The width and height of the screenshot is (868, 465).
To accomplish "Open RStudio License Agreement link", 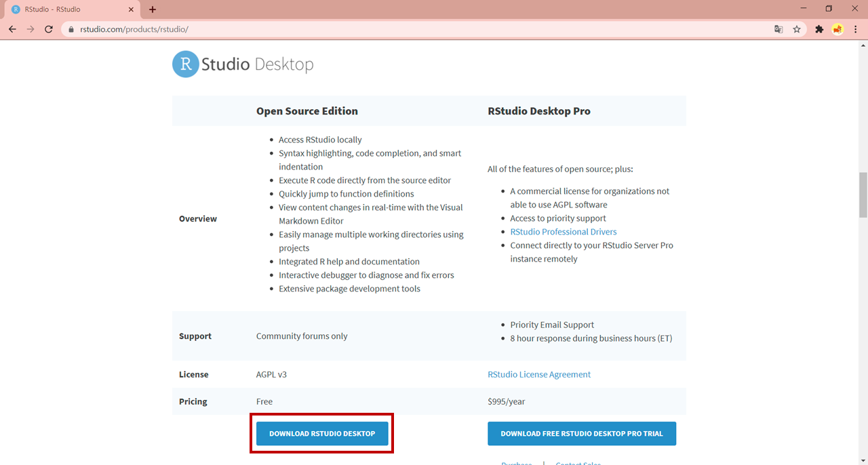I will coord(539,374).
